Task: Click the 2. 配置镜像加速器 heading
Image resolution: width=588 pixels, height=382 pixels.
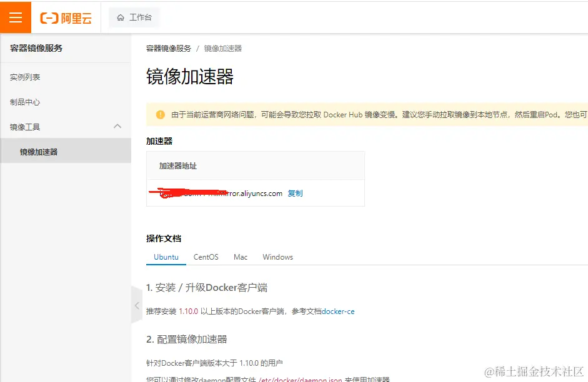Action: tap(186, 340)
